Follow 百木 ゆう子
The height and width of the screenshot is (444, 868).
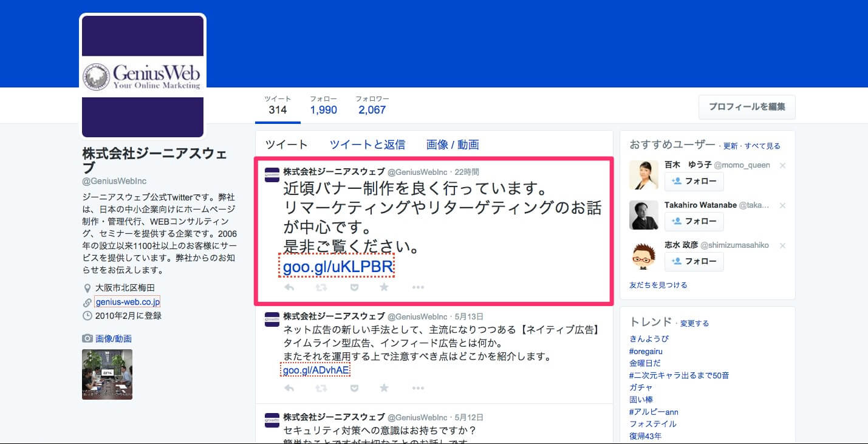694,181
